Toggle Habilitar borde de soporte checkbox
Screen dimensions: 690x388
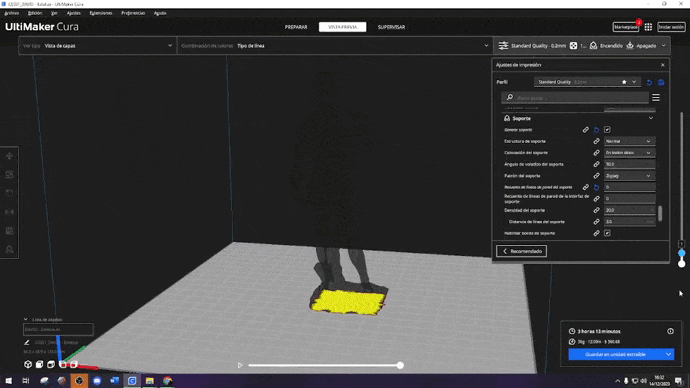tap(607, 233)
